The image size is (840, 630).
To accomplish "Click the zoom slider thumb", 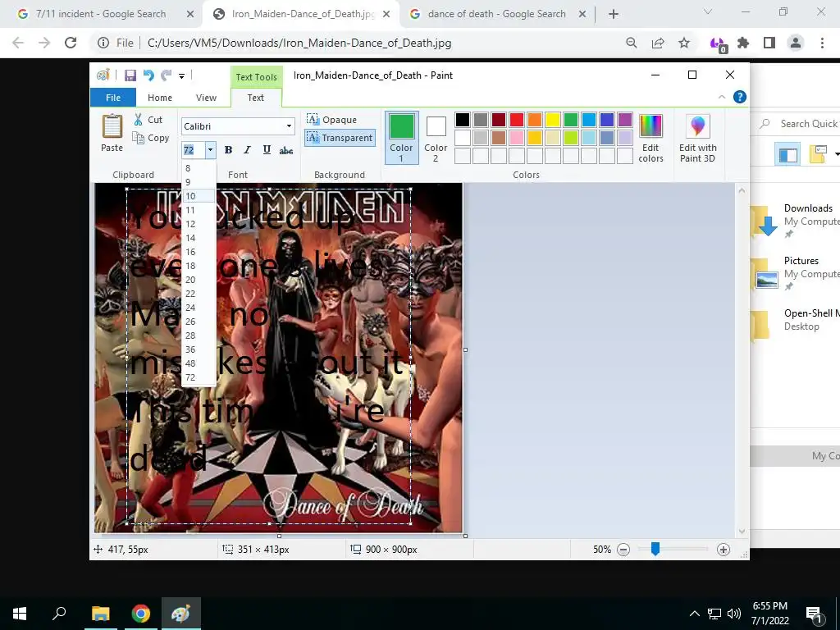I will click(655, 549).
